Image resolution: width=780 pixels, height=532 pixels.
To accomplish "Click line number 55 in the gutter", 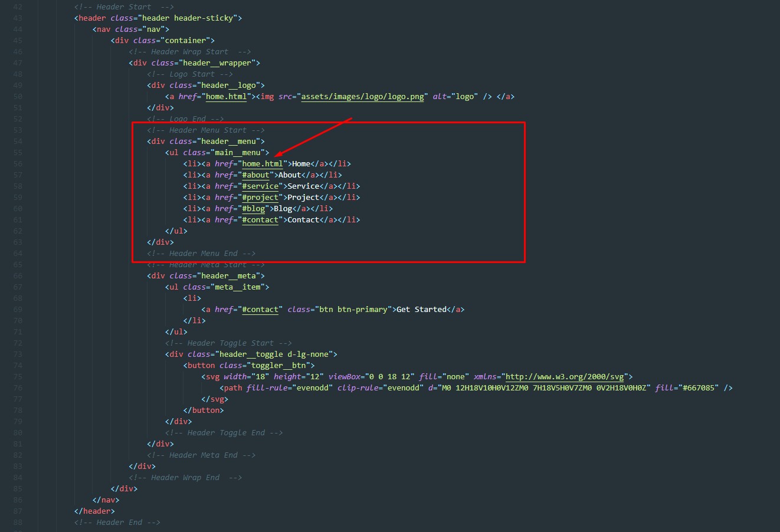I will pyautogui.click(x=17, y=153).
